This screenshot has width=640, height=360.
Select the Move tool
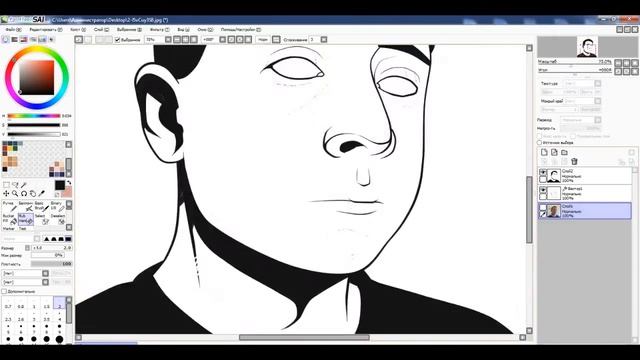coord(6,193)
